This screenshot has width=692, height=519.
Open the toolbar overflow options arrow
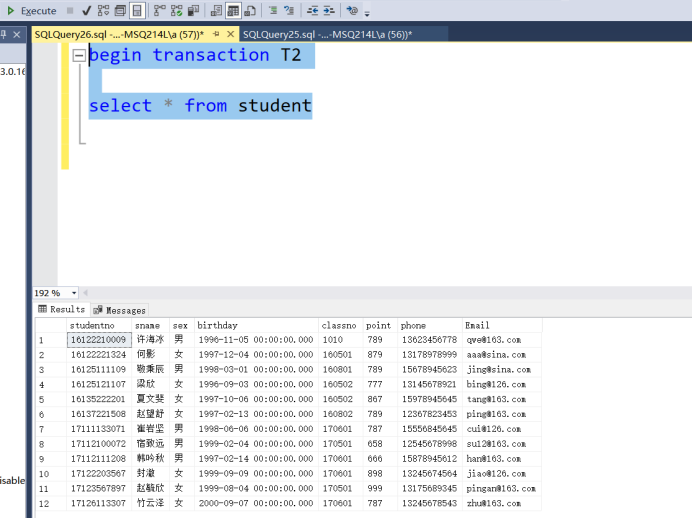coord(367,13)
